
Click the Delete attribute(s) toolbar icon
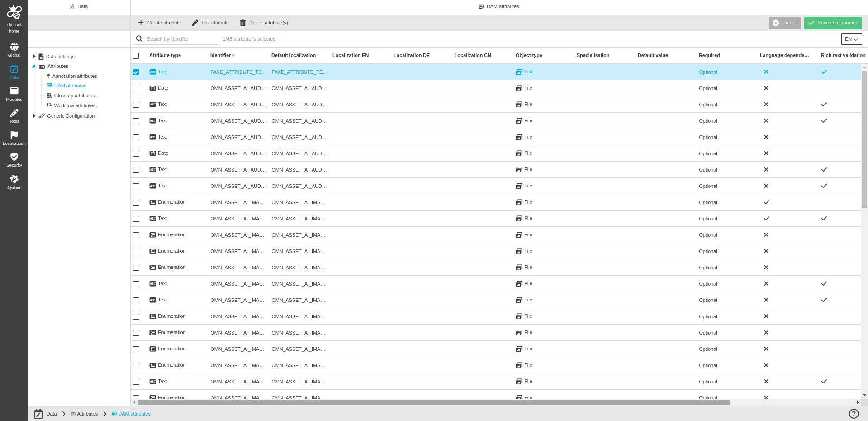(x=243, y=22)
